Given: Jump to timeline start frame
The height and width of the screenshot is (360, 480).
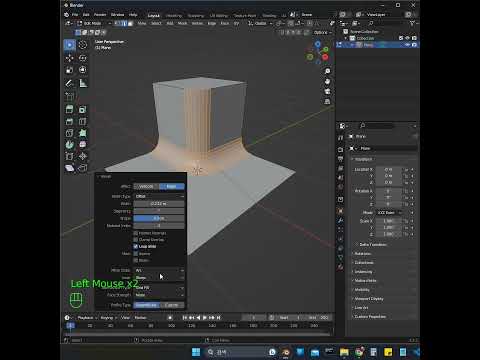Looking at the screenshot, I should (x=185, y=318).
